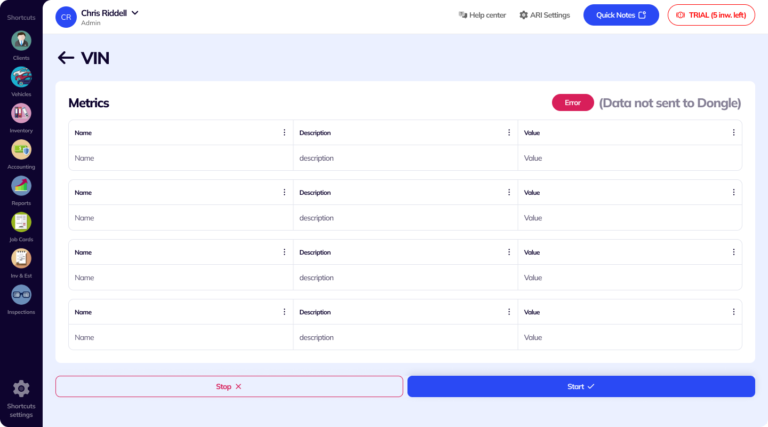Image resolution: width=768 pixels, height=427 pixels.
Task: Open the Inspections shortcut icon
Action: point(21,294)
